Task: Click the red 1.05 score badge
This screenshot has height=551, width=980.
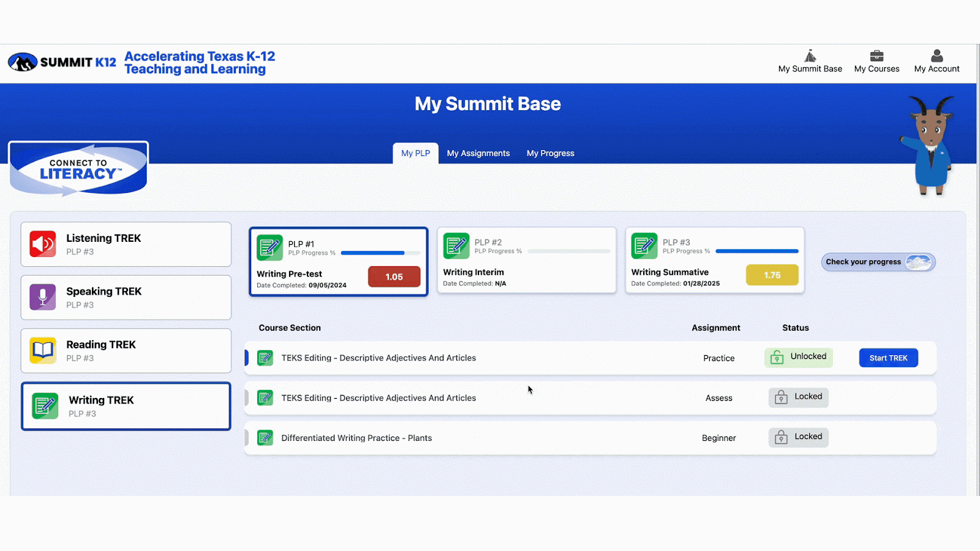Action: pos(394,277)
